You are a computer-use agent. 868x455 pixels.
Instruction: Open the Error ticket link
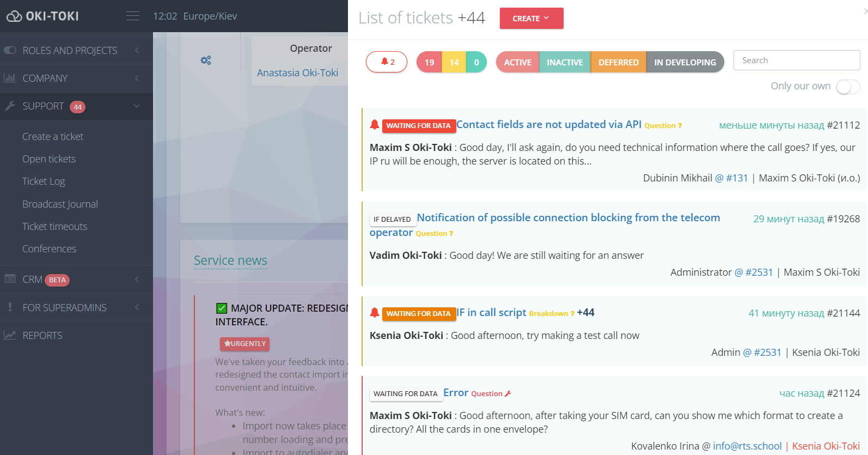coord(456,392)
